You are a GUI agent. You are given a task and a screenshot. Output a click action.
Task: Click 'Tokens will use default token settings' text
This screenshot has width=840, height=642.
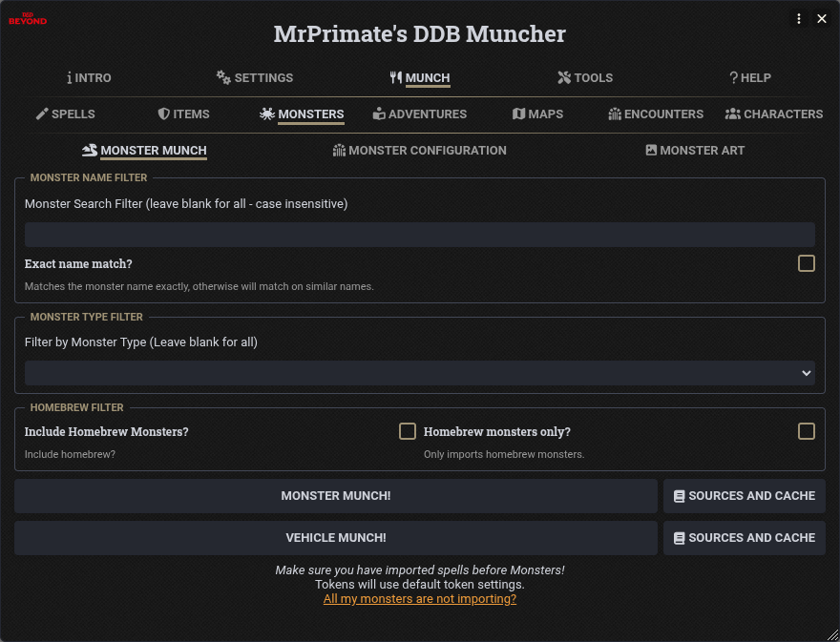click(x=419, y=584)
